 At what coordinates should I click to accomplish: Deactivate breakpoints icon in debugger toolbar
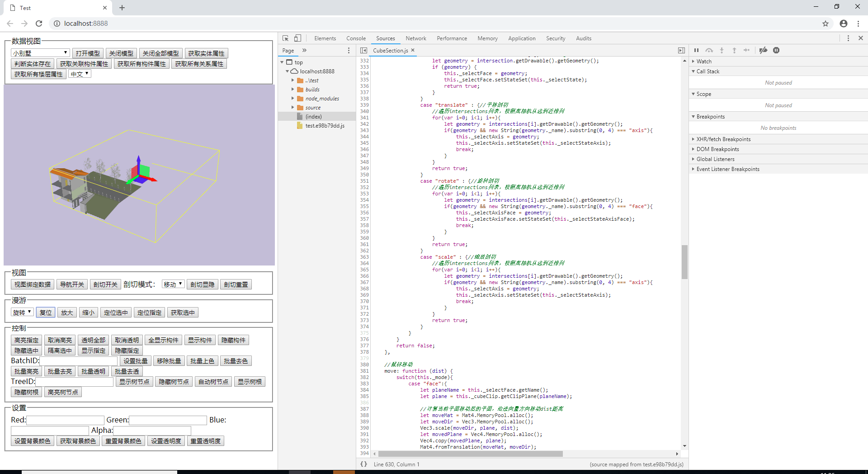(763, 50)
